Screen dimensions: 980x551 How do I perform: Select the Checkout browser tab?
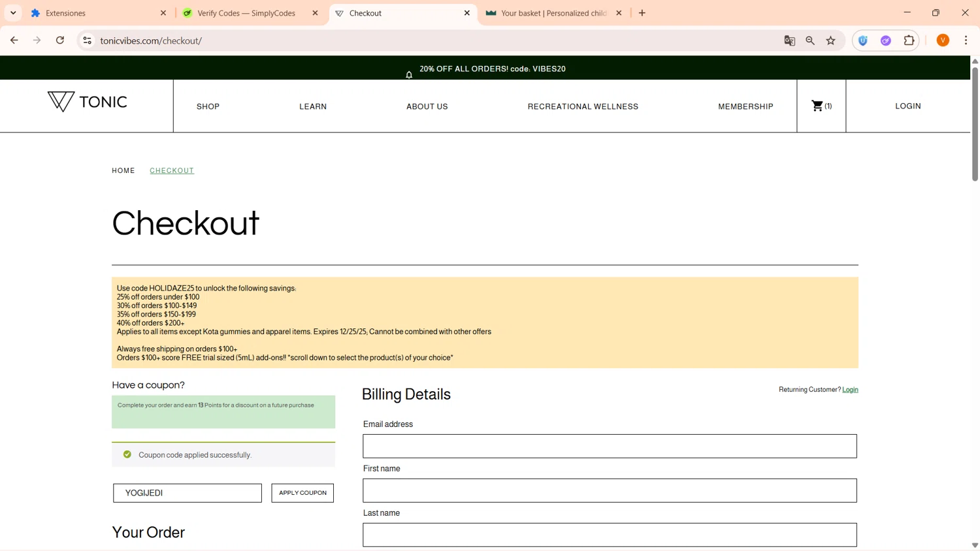click(x=402, y=13)
